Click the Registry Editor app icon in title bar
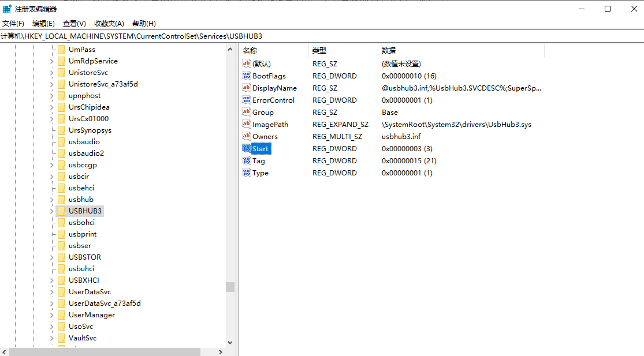644x356 pixels. click(7, 9)
